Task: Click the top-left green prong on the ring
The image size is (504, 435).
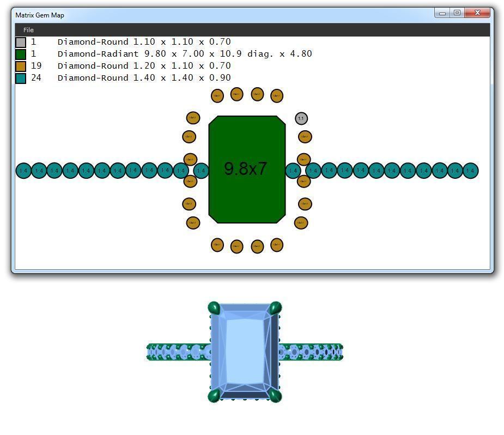Action: (x=214, y=308)
